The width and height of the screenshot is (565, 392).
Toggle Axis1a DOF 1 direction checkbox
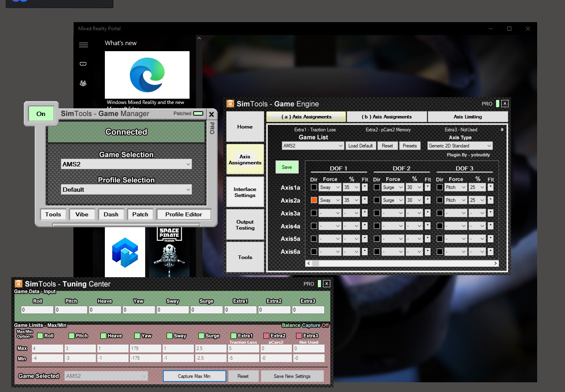pyautogui.click(x=314, y=187)
